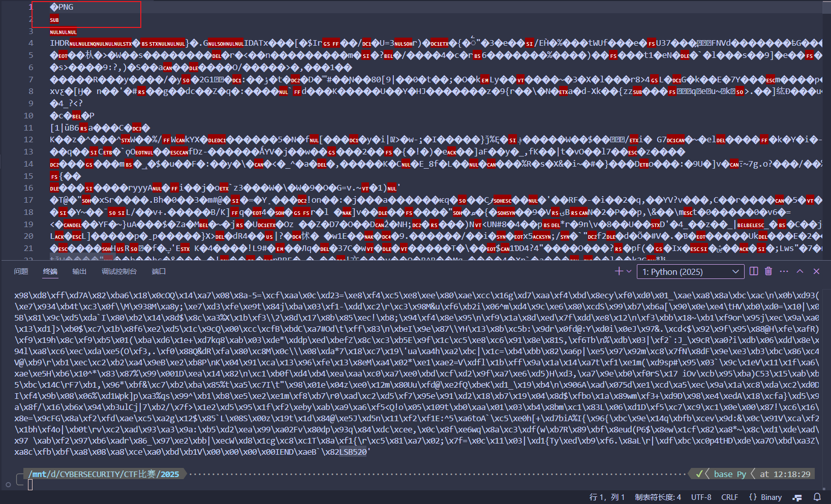The image size is (831, 504).
Task: Select the 端口 (Ports) tab
Action: click(x=159, y=271)
